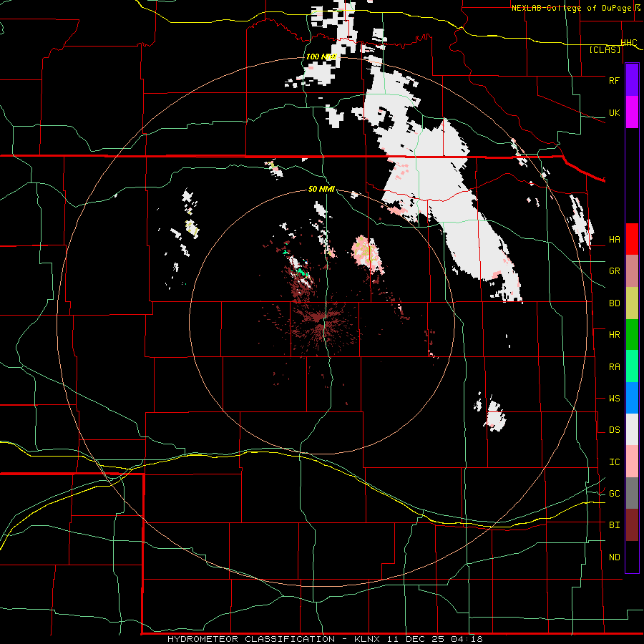Click the '50 NMI' range ring label
Viewport: 644px width, 644px height.
[321, 190]
